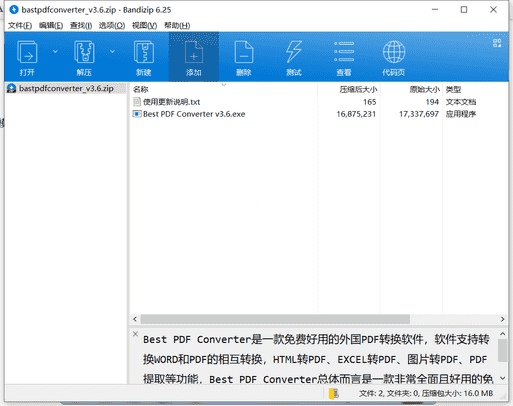Click compressed size value 16,875,231
Image resolution: width=513 pixels, height=406 pixels.
[356, 114]
